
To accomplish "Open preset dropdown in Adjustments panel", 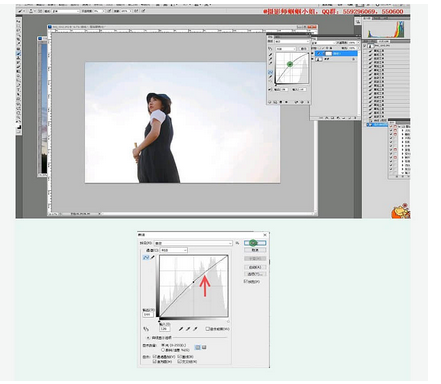I will click(292, 42).
